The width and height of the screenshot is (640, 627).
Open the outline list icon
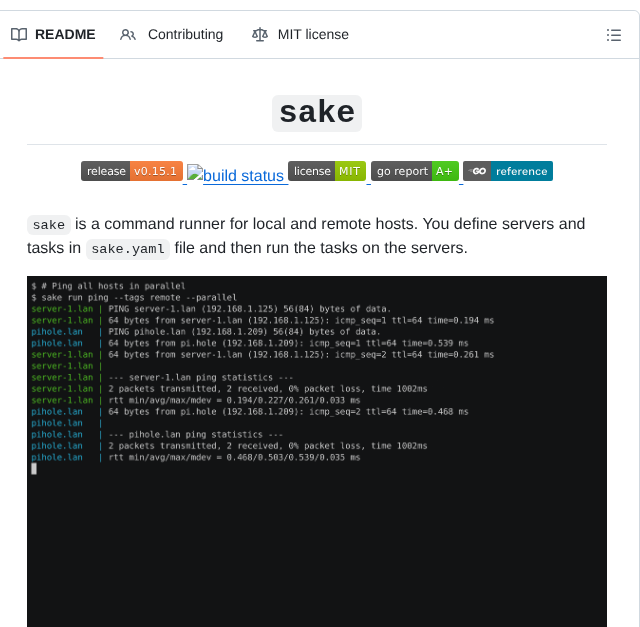click(613, 35)
